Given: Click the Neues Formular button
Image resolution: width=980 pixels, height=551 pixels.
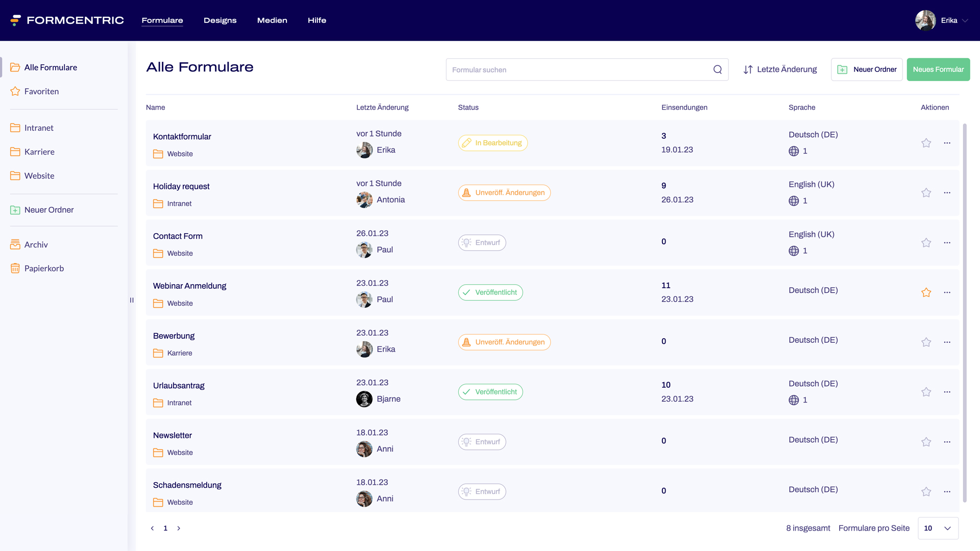Looking at the screenshot, I should pyautogui.click(x=938, y=69).
